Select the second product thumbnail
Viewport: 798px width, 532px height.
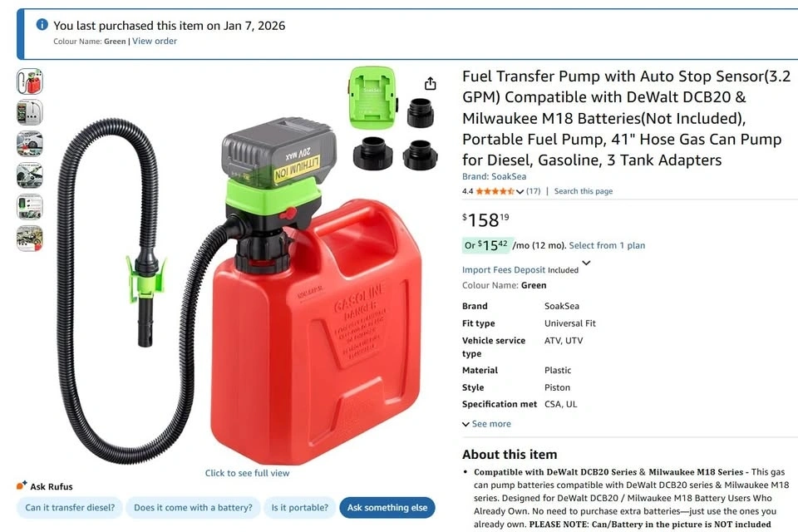(x=30, y=112)
